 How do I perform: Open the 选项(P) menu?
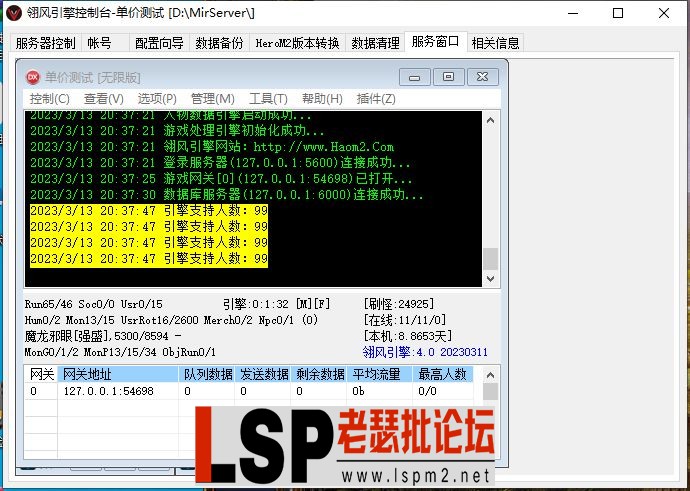click(x=157, y=99)
